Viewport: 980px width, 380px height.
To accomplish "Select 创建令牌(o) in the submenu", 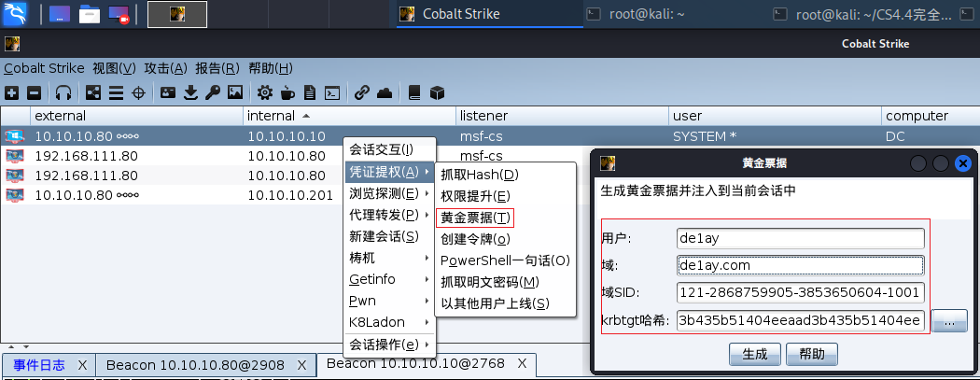I will point(505,239).
